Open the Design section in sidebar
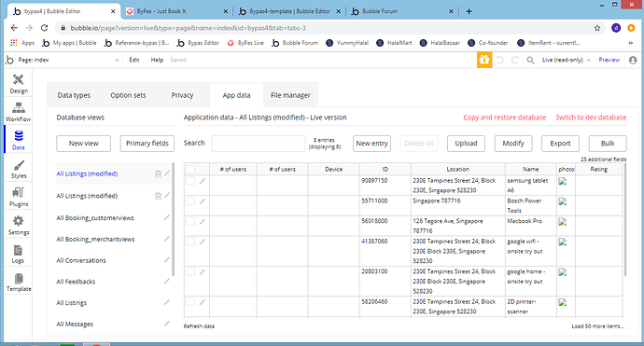Image resolution: width=644 pixels, height=346 pixels. (19, 84)
